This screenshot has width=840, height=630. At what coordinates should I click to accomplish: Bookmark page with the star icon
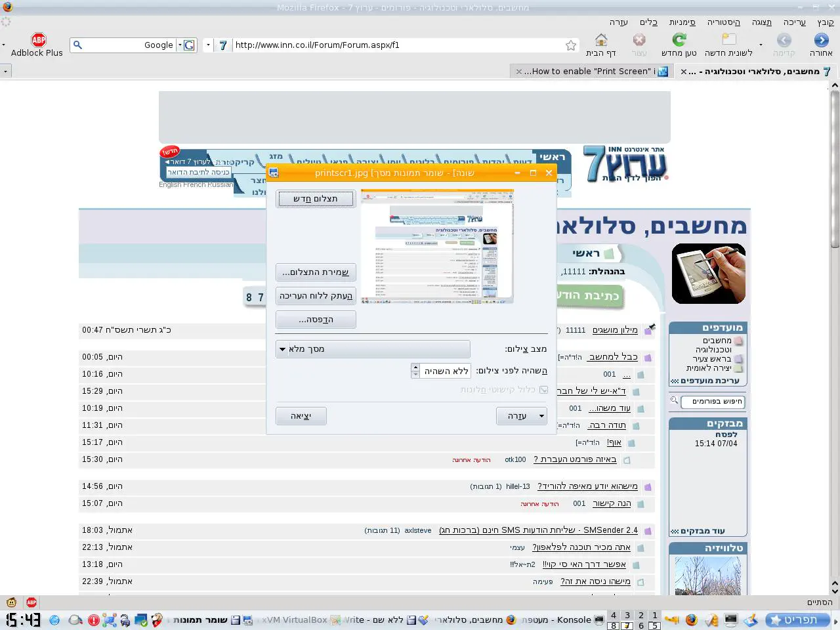tap(571, 45)
